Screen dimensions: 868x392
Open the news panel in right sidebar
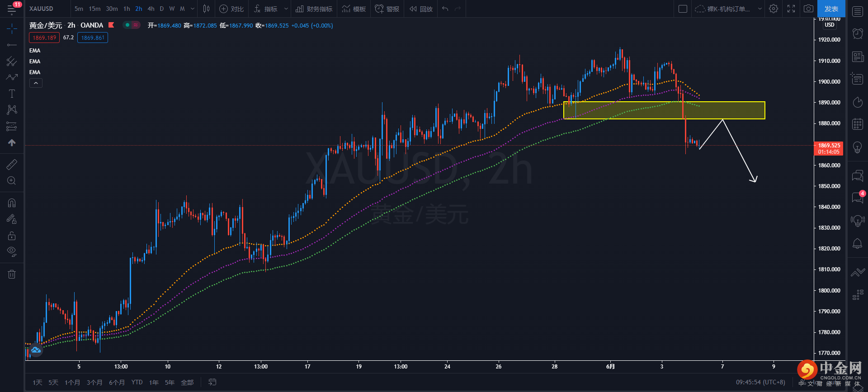pos(858,57)
